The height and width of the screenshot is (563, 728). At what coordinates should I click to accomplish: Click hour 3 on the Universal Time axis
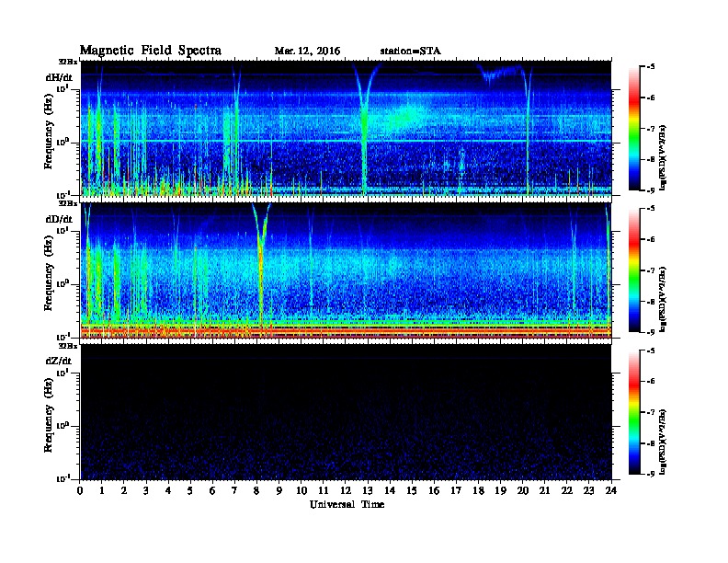(x=146, y=490)
